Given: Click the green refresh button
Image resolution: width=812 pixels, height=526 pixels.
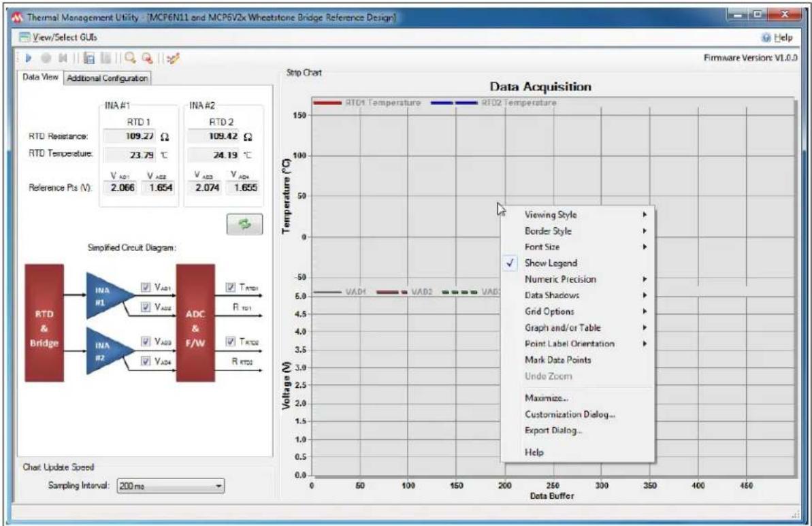Looking at the screenshot, I should click(244, 224).
